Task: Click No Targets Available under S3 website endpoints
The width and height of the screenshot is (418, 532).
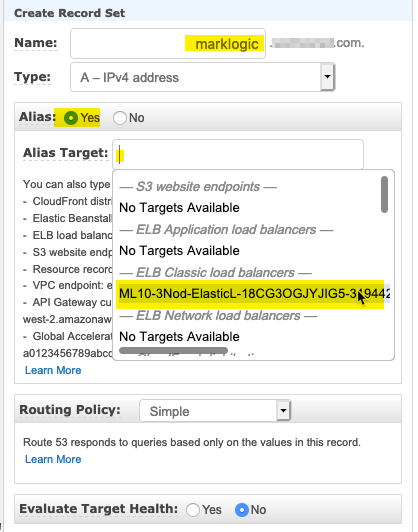Action: (x=179, y=208)
